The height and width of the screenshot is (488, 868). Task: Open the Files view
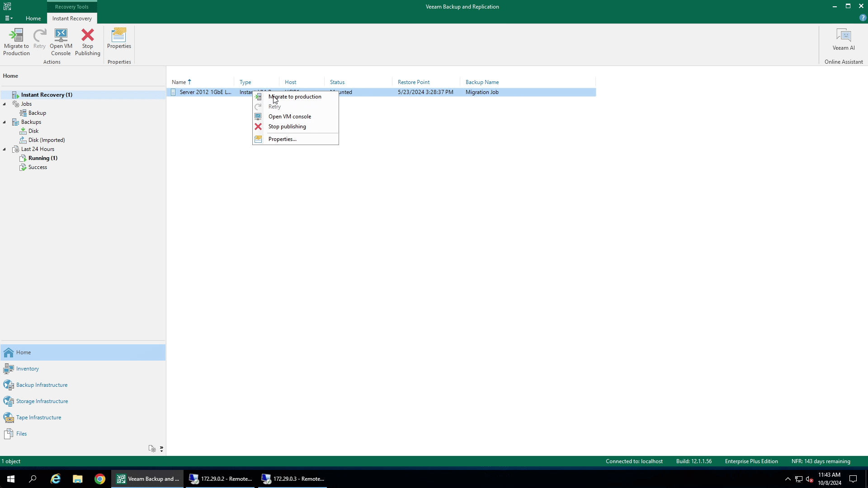83,434
